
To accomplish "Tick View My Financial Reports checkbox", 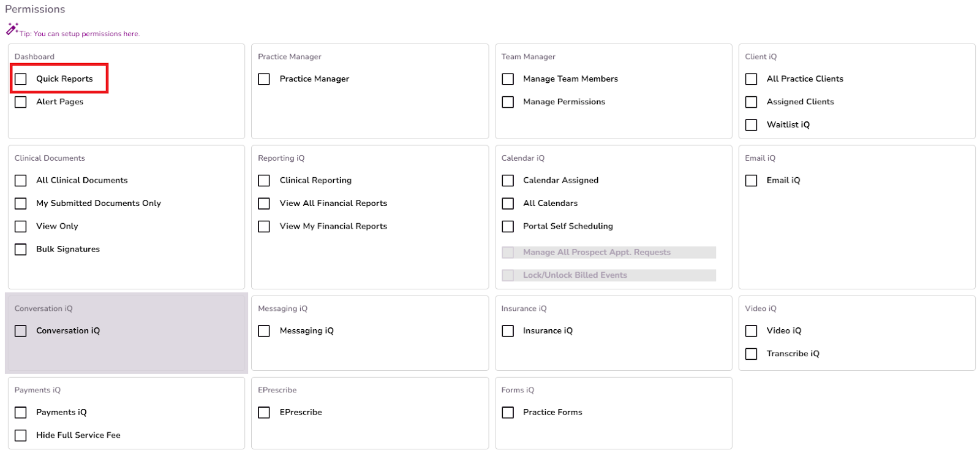I will (264, 226).
